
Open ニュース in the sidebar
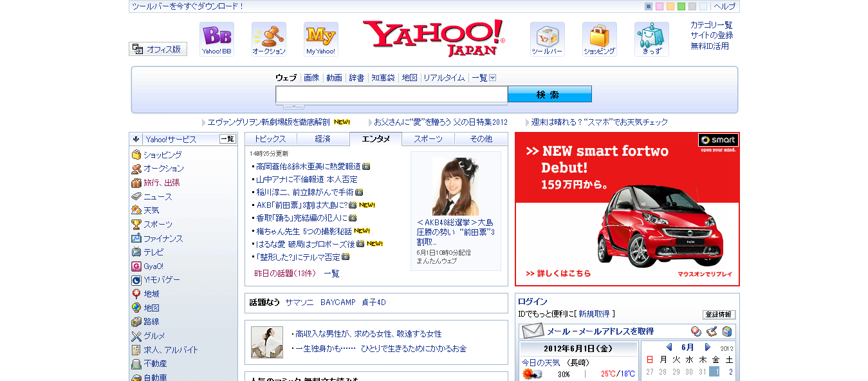point(158,197)
